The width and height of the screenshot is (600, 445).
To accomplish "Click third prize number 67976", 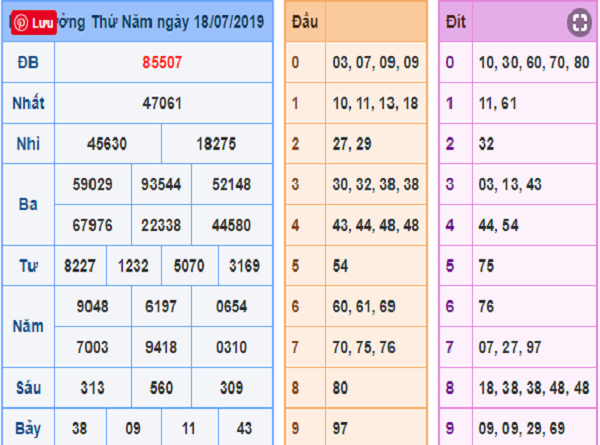I will [x=93, y=225].
